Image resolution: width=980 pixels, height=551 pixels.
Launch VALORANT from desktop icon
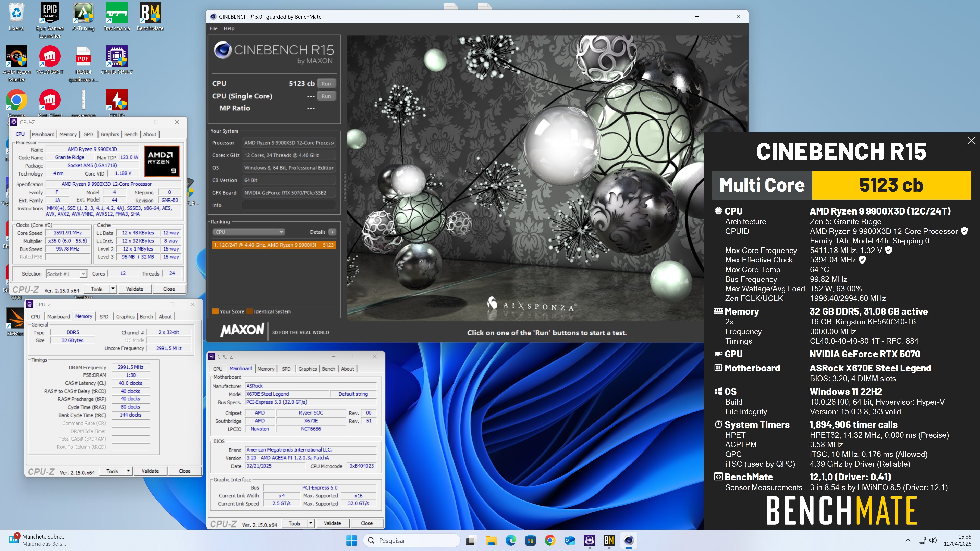(x=50, y=60)
